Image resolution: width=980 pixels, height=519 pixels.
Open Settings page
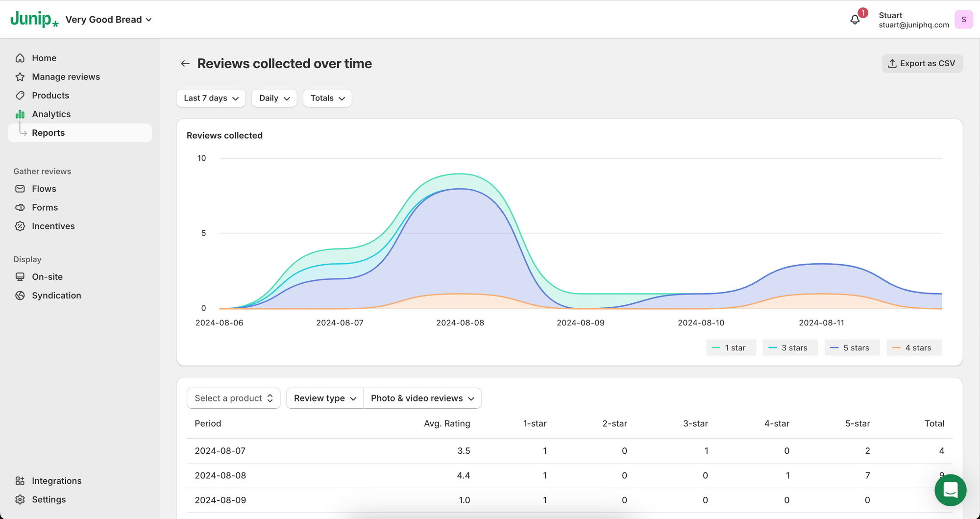coord(49,499)
